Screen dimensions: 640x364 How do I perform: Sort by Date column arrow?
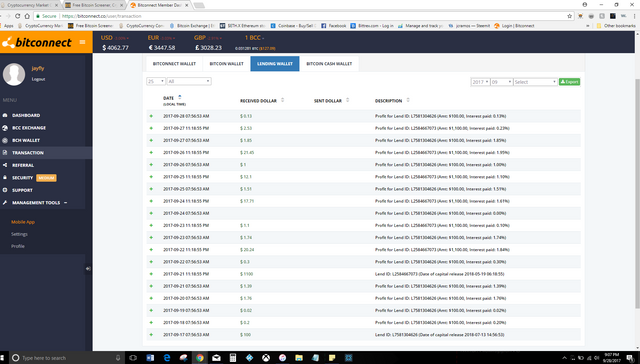pos(180,97)
